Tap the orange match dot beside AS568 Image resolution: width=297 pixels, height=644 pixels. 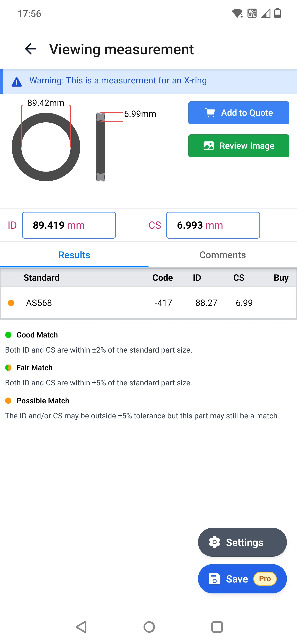point(11,303)
